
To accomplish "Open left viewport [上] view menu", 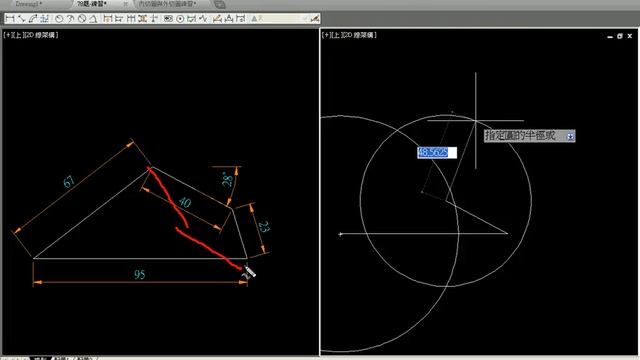I will pyautogui.click(x=18, y=35).
